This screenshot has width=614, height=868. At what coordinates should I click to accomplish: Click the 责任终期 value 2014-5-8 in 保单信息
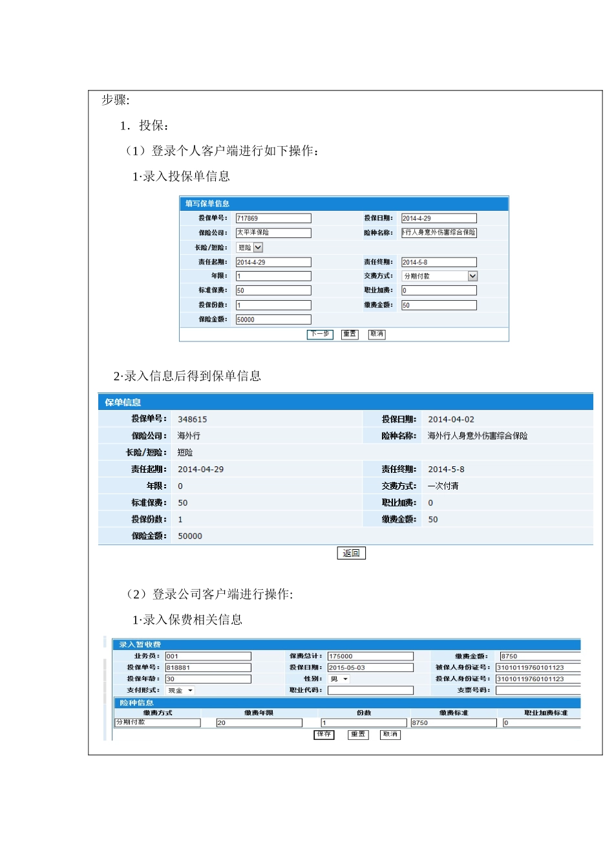pos(446,469)
